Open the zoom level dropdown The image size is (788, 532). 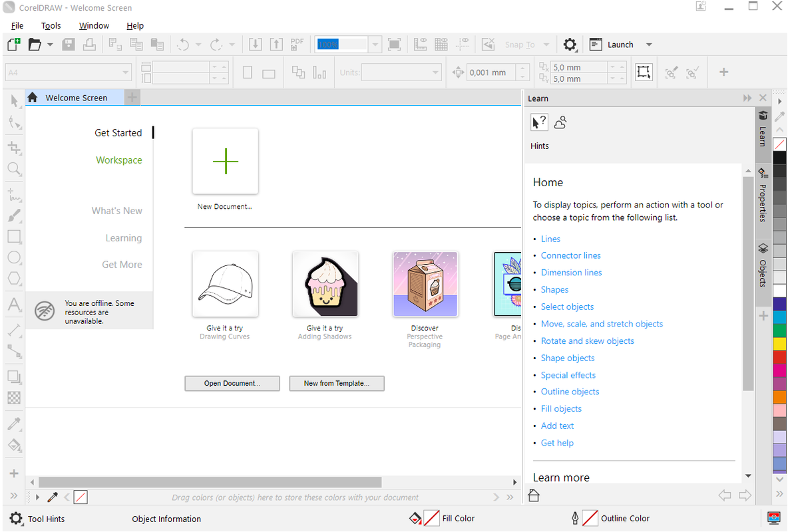click(375, 45)
